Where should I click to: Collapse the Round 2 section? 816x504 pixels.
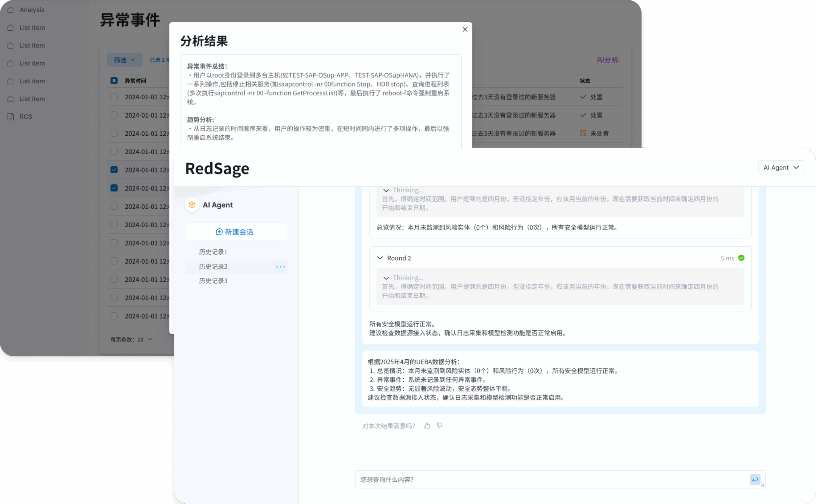click(x=380, y=258)
